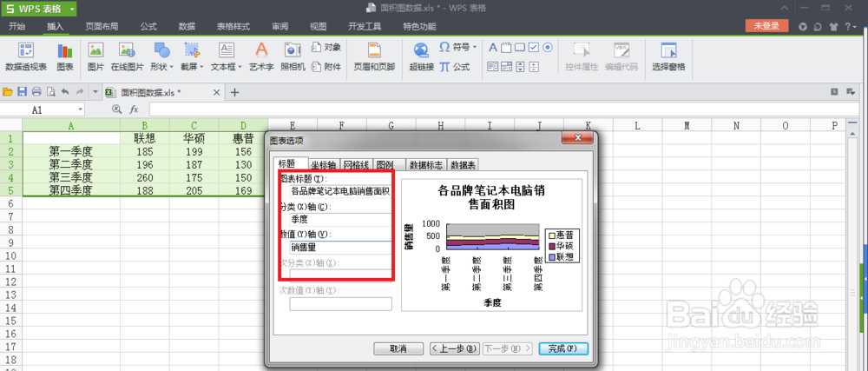Image resolution: width=868 pixels, height=371 pixels.
Task: Insert a label form control (A icon)
Action: pyautogui.click(x=493, y=48)
